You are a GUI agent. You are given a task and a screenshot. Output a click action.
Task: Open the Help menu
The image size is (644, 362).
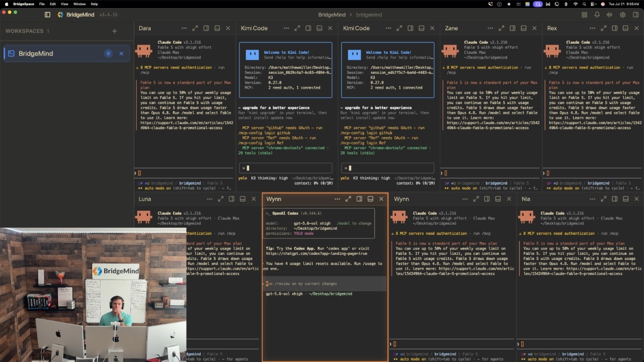tap(94, 4)
